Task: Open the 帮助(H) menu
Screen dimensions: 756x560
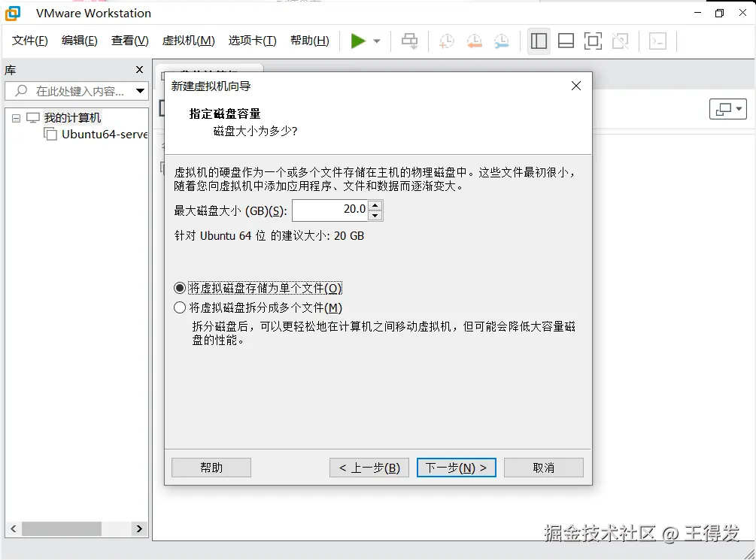Action: (309, 41)
